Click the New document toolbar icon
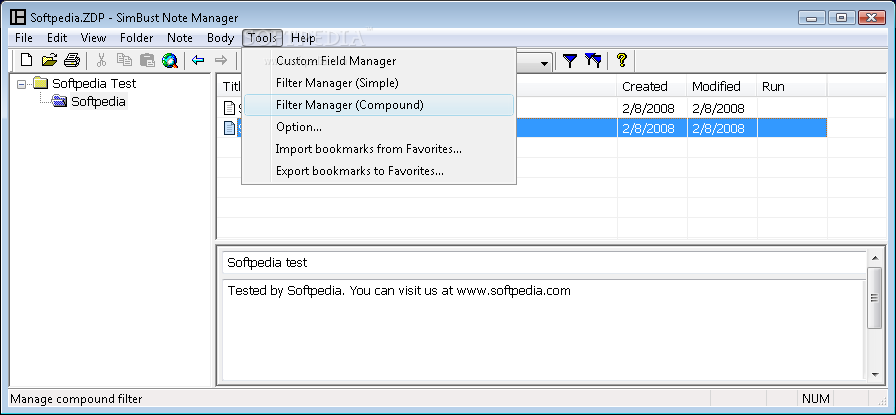Viewport: 896px width, 415px height. tap(26, 60)
